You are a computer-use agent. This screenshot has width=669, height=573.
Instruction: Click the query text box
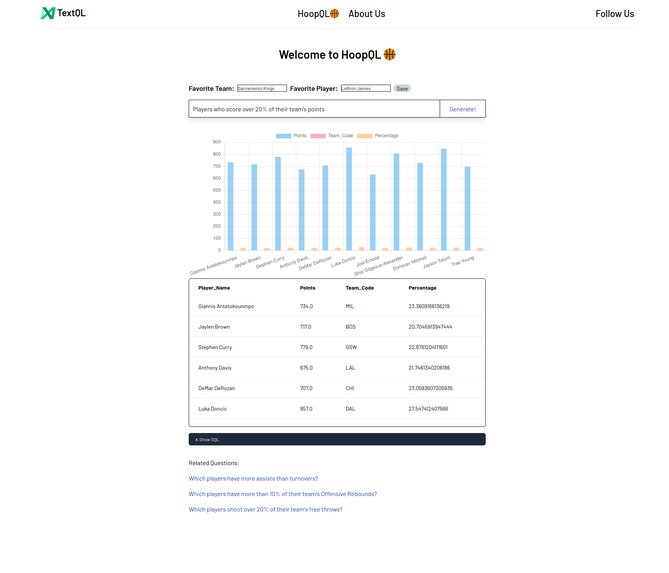coord(314,109)
